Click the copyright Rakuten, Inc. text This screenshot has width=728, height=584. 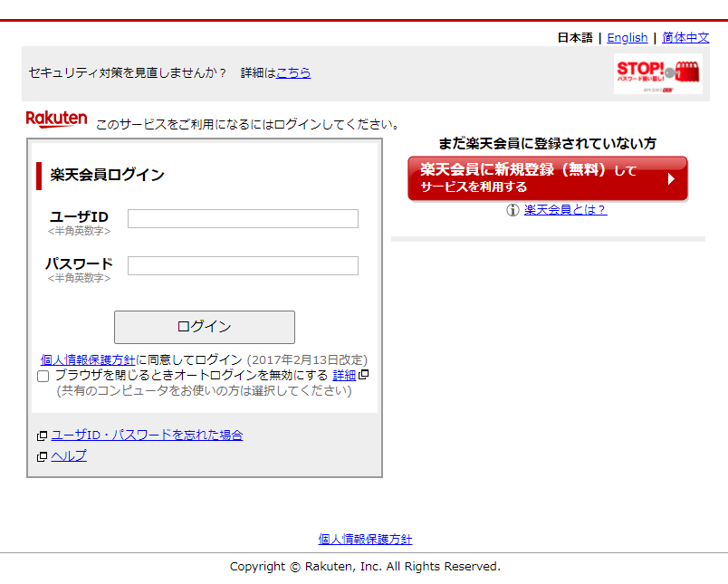(365, 567)
